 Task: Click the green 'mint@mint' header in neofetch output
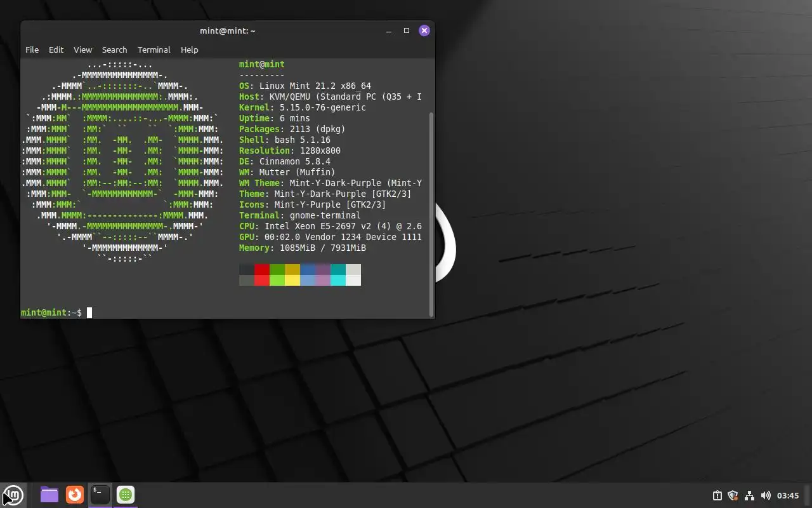click(x=262, y=64)
